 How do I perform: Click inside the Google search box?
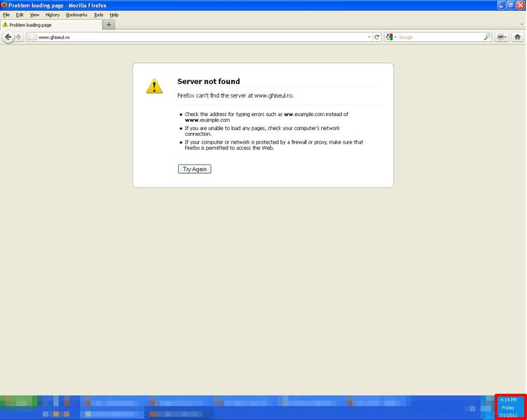click(438, 37)
